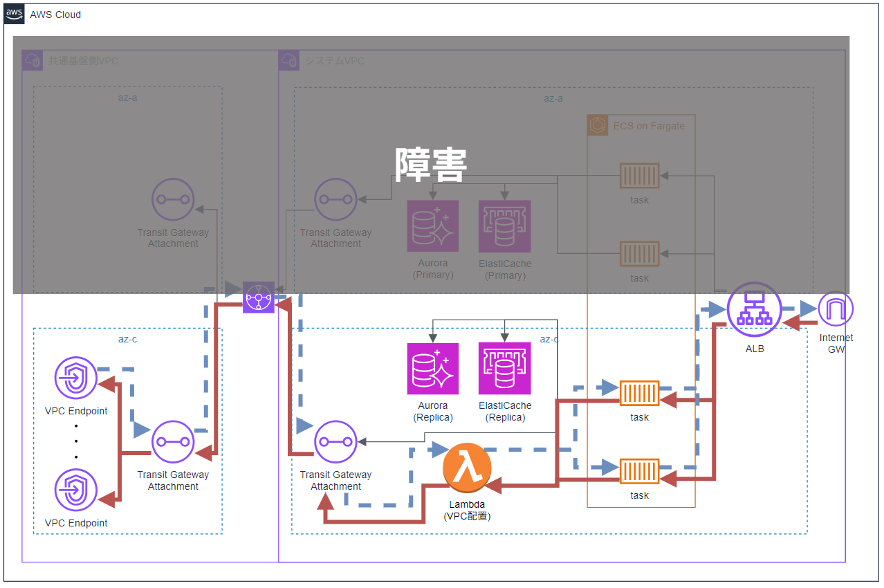Click the ECS on Fargate hexagon icon
The image size is (884, 588).
[598, 125]
